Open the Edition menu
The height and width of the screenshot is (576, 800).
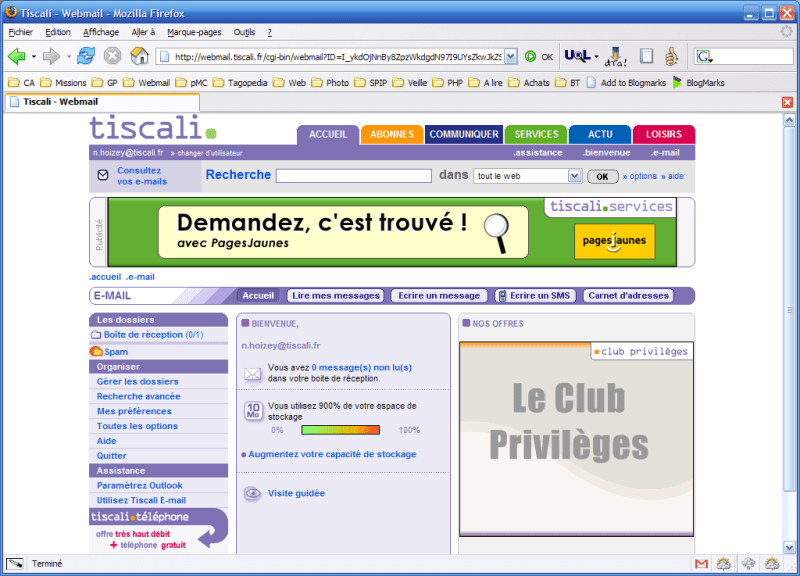pyautogui.click(x=58, y=32)
